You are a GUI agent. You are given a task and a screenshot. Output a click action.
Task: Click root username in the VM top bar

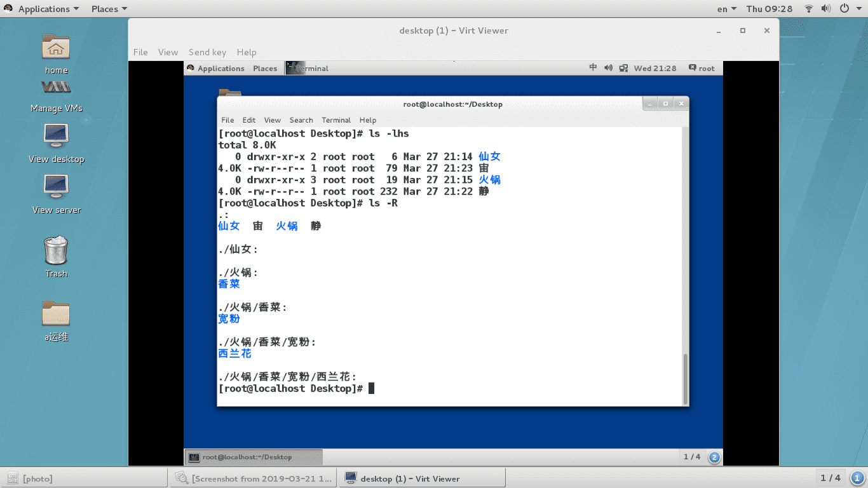coord(706,68)
